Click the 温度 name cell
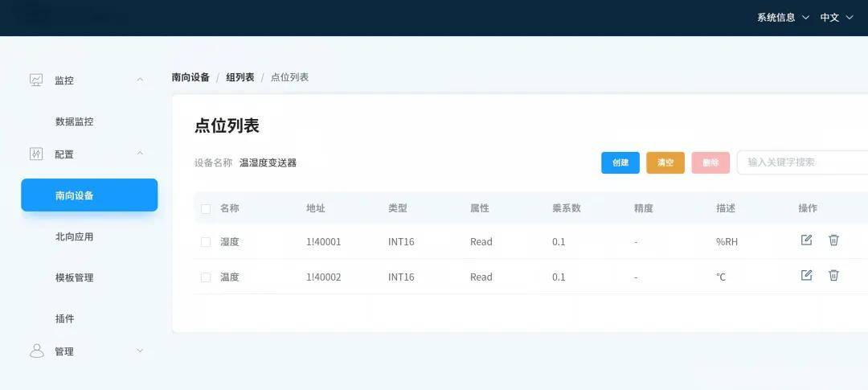The height and width of the screenshot is (390, 868). pos(230,277)
